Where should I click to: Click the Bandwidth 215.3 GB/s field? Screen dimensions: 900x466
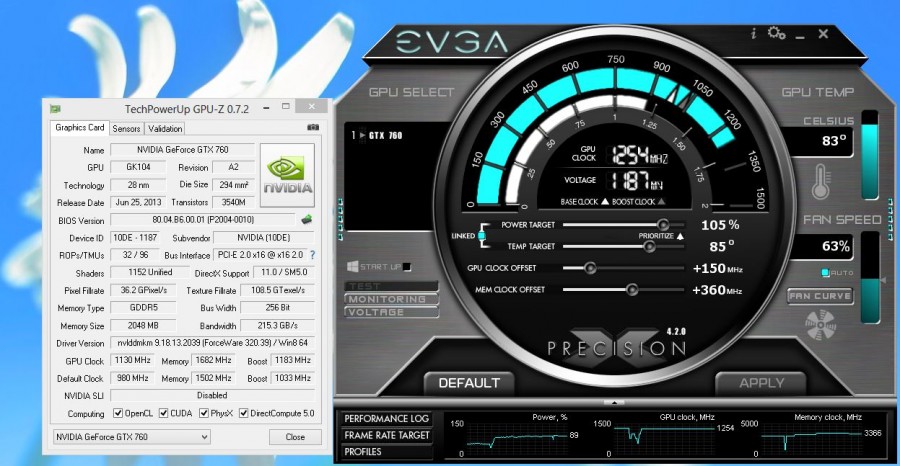(x=277, y=325)
